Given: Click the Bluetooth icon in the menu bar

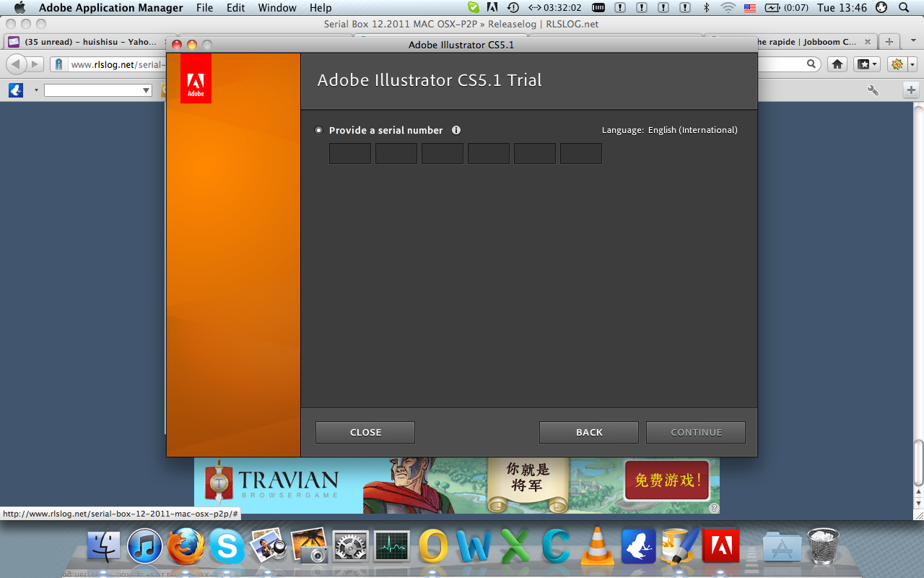Looking at the screenshot, I should 706,7.
